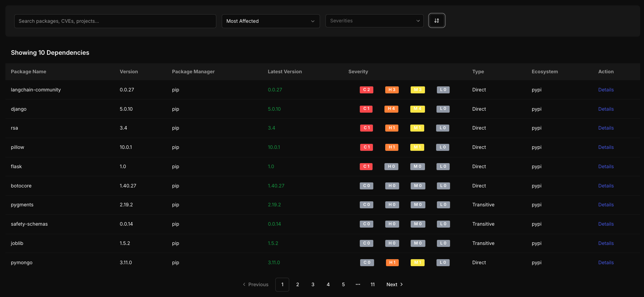The height and width of the screenshot is (297, 644).
Task: Click the C 1 badge for flask
Action: point(366,167)
